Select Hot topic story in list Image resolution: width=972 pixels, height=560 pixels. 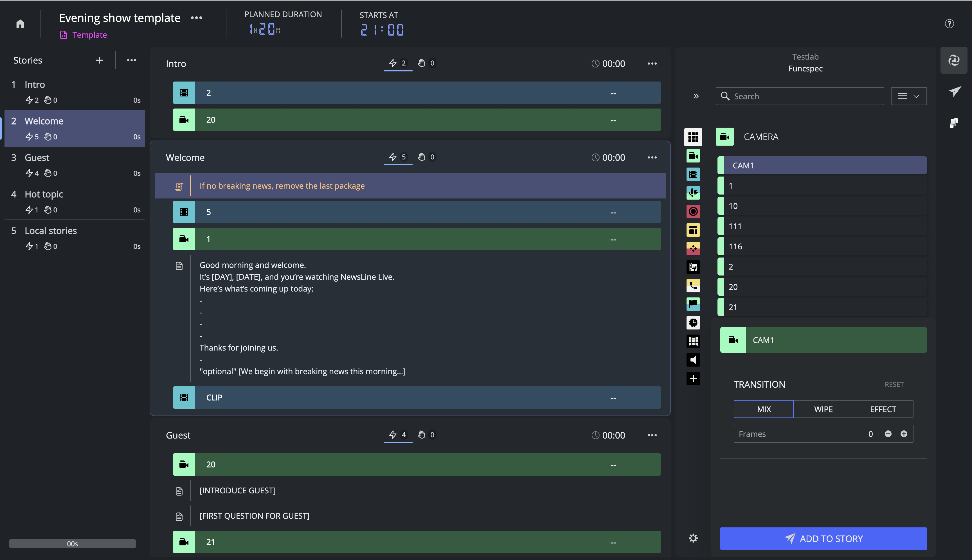[x=75, y=202]
